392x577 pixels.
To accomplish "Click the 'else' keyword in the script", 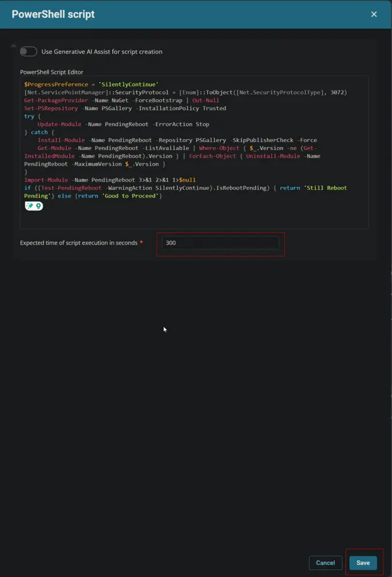I will click(65, 196).
